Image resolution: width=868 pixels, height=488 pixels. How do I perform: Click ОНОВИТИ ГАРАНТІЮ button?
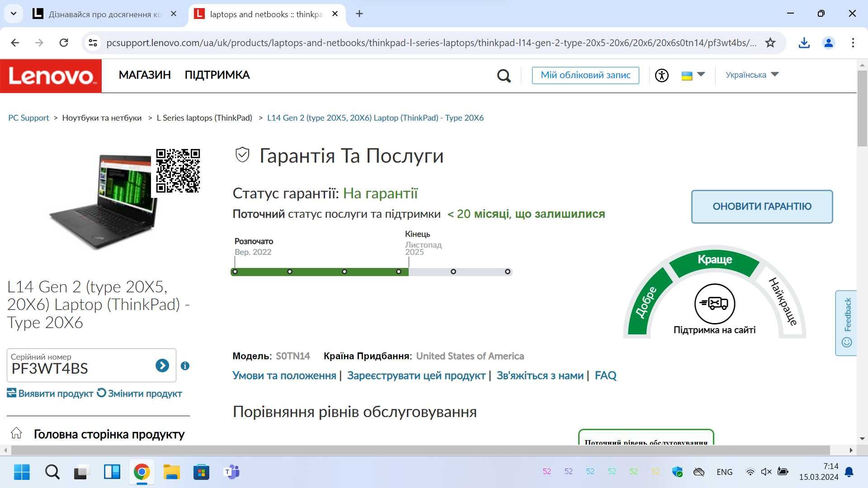pyautogui.click(x=762, y=206)
